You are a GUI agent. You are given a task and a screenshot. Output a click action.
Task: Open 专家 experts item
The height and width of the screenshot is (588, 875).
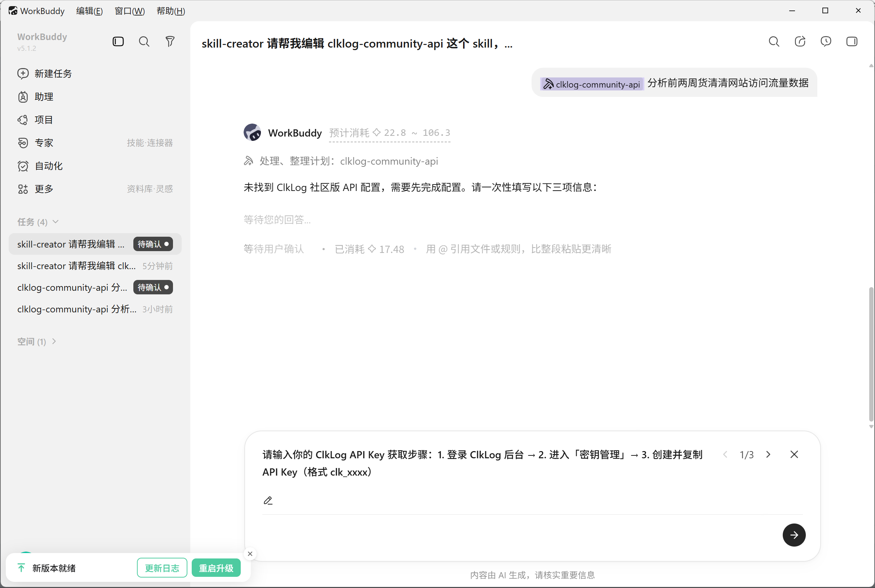coord(95,143)
